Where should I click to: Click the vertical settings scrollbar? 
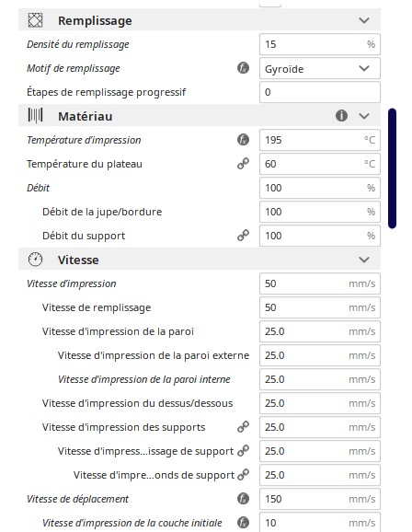(x=392, y=168)
